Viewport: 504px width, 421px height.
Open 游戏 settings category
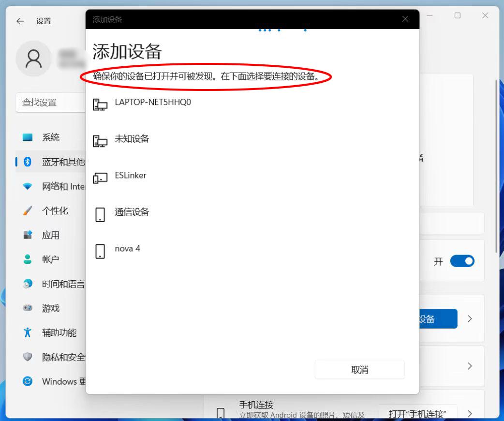click(50, 308)
